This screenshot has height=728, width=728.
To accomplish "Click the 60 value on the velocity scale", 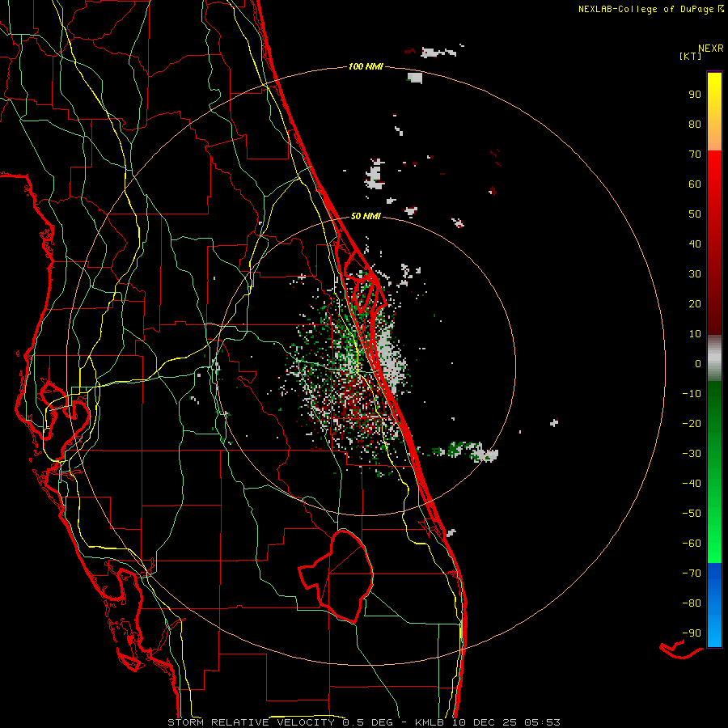I will 695,184.
